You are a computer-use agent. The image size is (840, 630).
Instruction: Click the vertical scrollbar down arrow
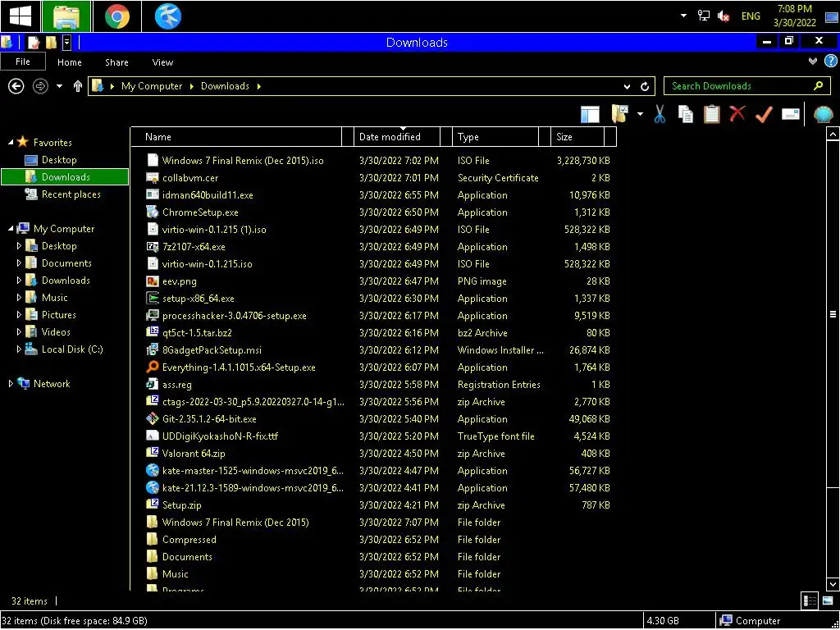tap(833, 583)
